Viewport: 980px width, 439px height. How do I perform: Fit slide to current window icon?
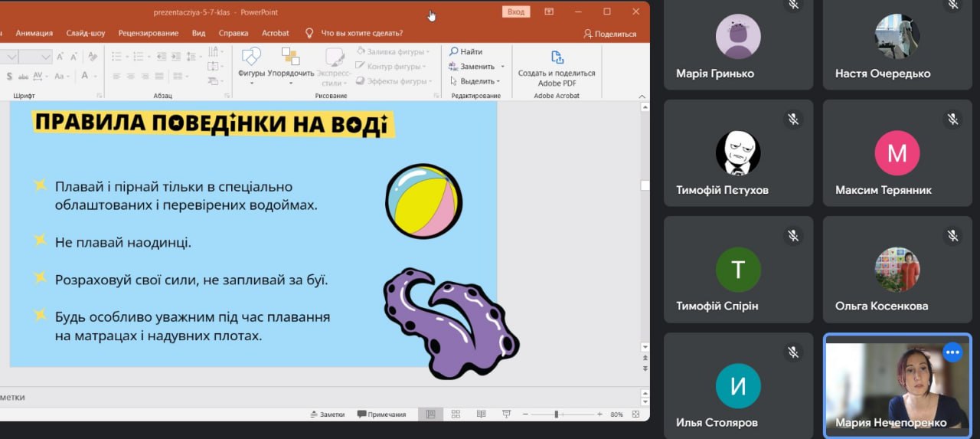coord(636,414)
